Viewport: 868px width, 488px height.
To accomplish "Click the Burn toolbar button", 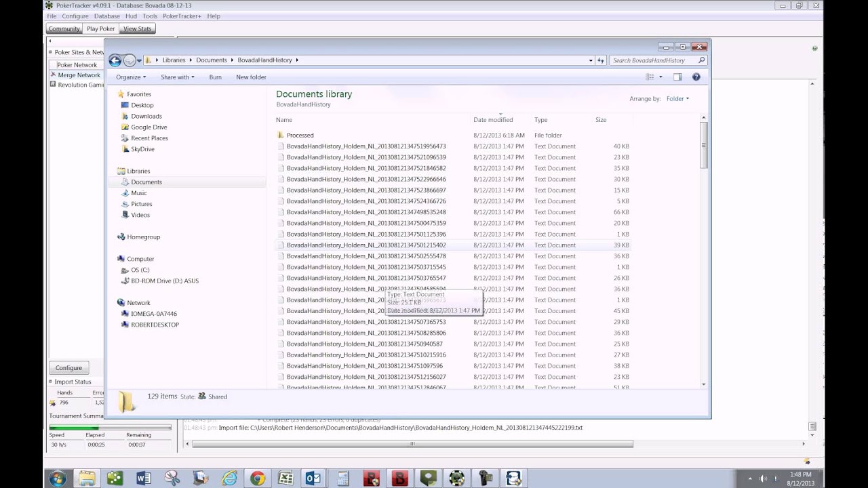I will tap(215, 77).
